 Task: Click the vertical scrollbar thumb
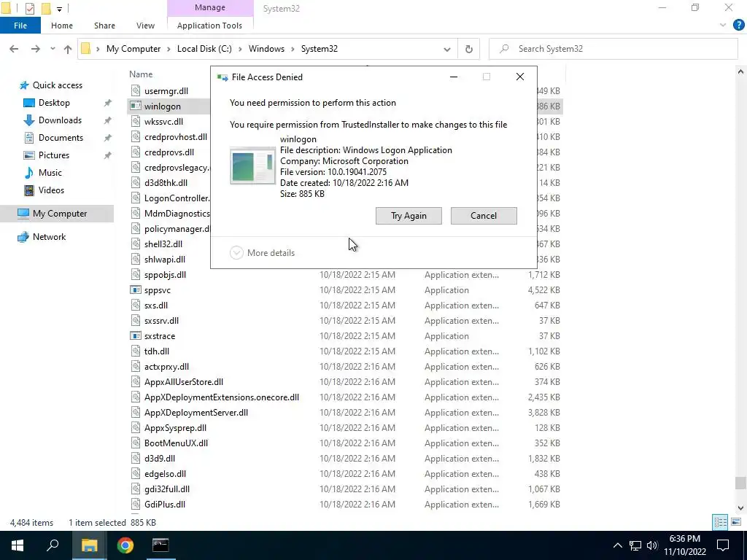(740, 483)
